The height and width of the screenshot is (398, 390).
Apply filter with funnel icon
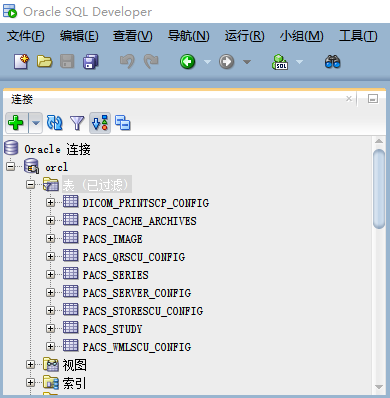coord(77,123)
